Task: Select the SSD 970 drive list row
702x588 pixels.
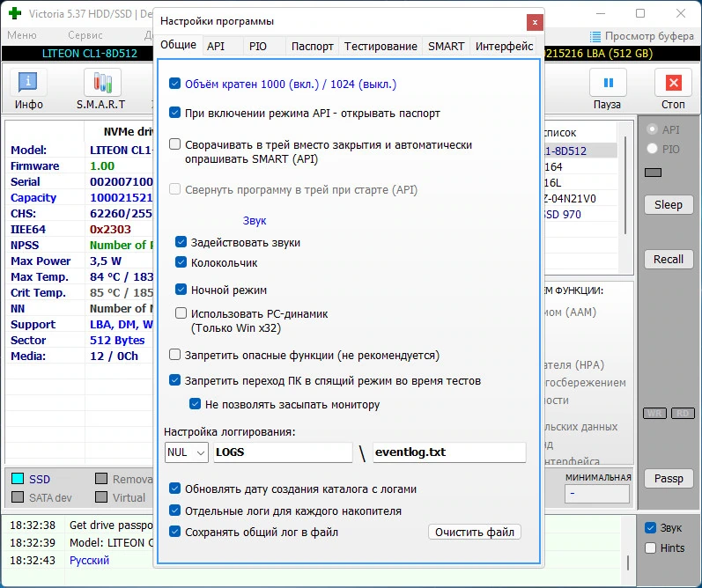Action: point(580,215)
